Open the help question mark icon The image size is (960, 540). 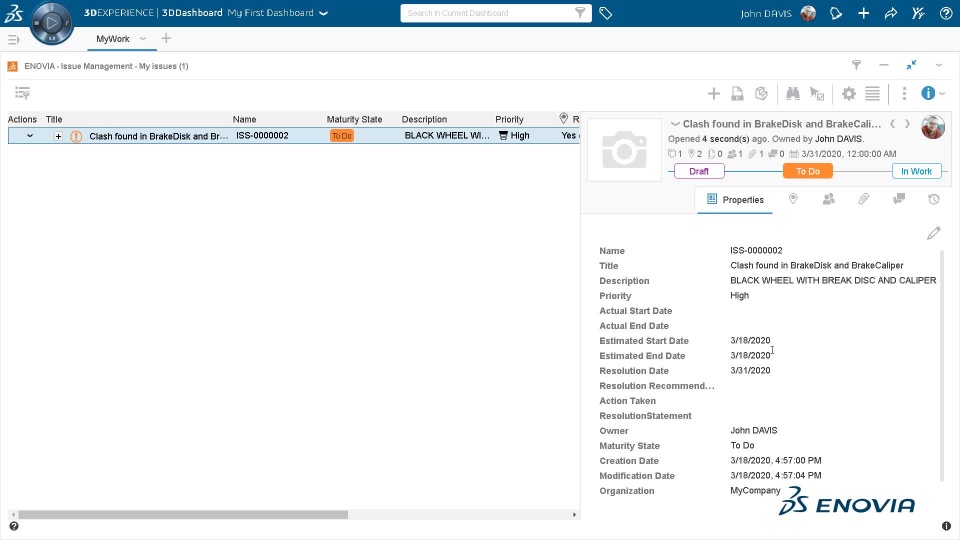pos(946,13)
